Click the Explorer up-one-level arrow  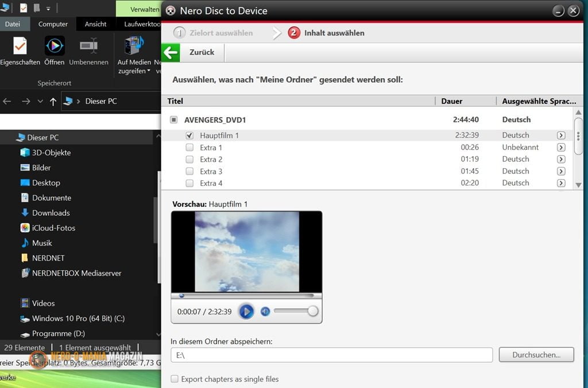(x=53, y=101)
